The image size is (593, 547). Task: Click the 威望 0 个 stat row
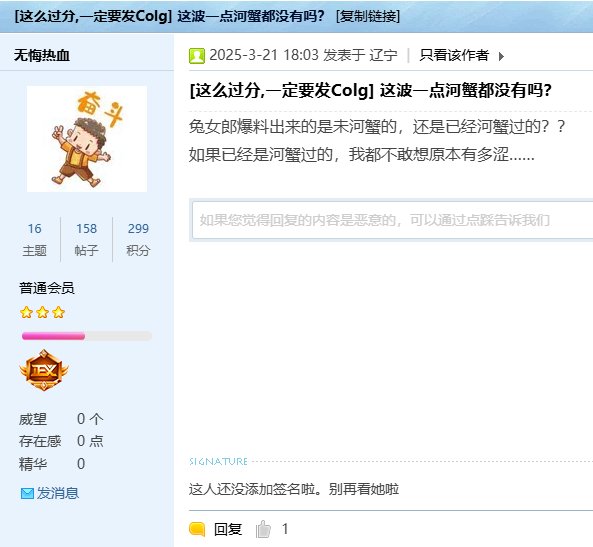point(61,419)
